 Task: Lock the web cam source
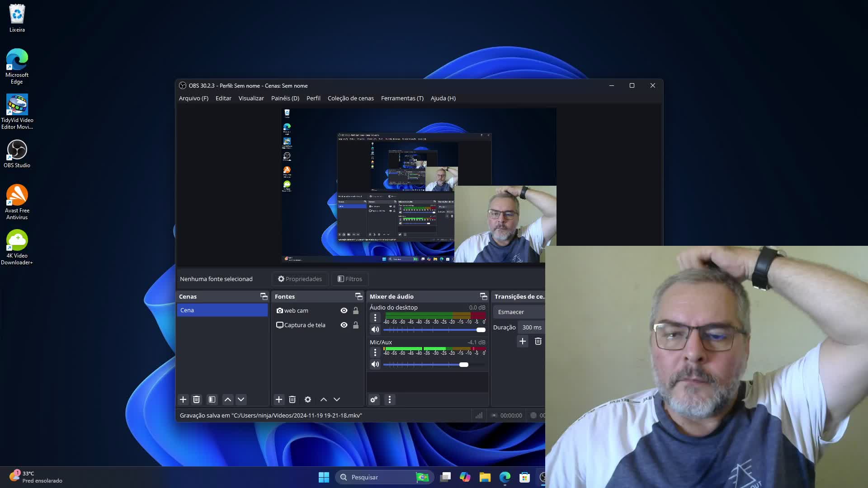pyautogui.click(x=356, y=310)
